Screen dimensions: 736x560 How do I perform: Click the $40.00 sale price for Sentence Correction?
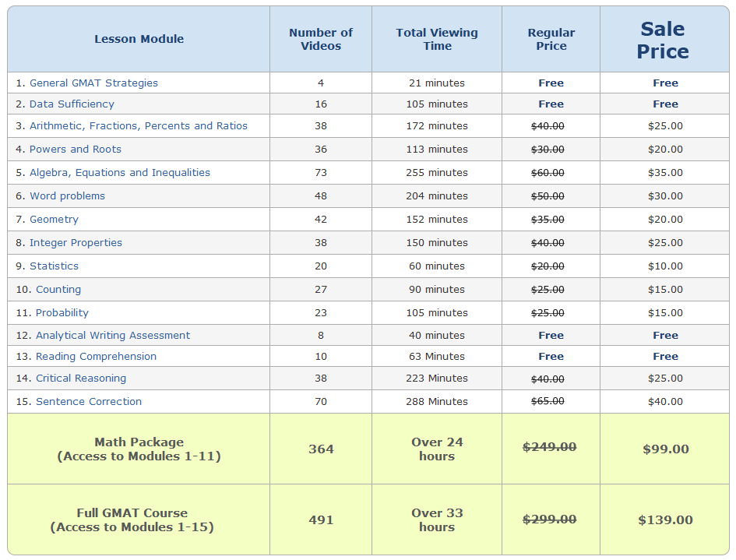click(x=666, y=402)
